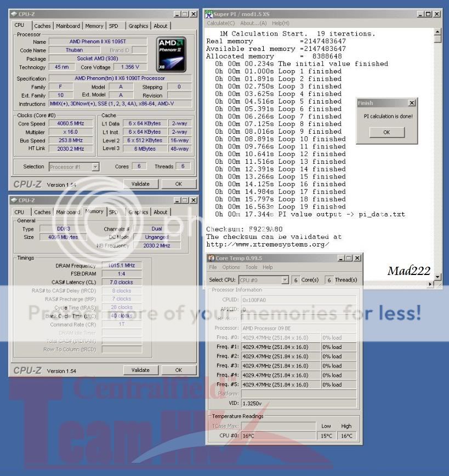The image size is (449, 476).
Task: Click the VID value '1.3250v' in Core Temp
Action: pyautogui.click(x=299, y=404)
